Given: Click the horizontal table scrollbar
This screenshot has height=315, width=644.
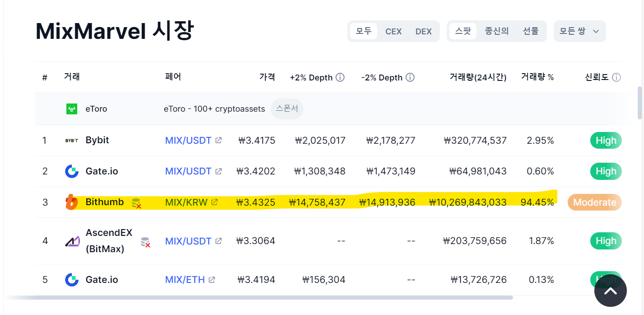Looking at the screenshot, I should tap(259, 298).
